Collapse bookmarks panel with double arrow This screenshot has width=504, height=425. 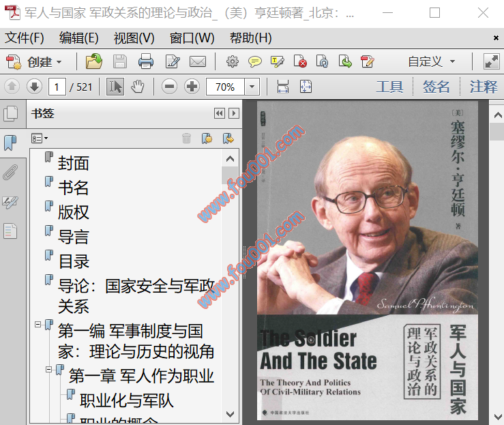[220, 113]
